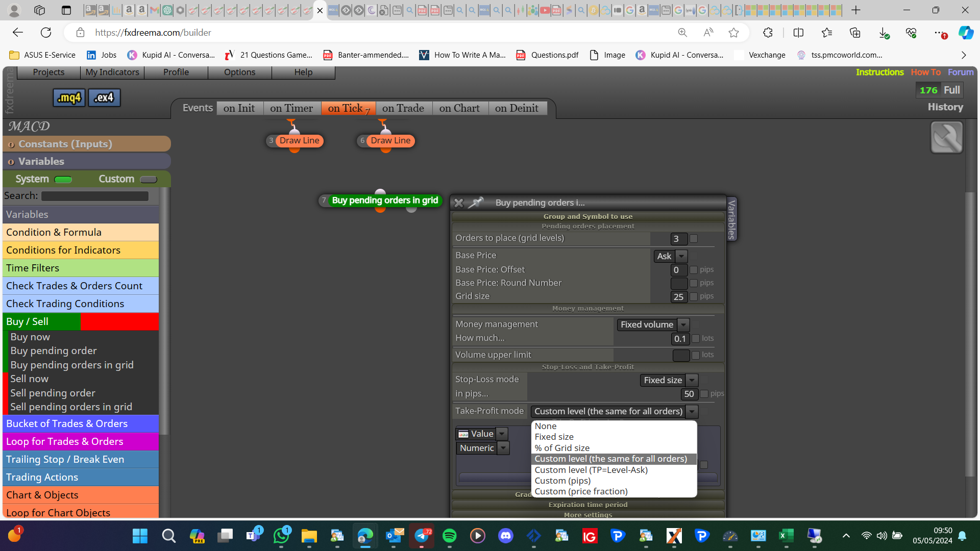Toggle checkbox next to Base Price Round Number
This screenshot has height=551, width=980.
[694, 283]
